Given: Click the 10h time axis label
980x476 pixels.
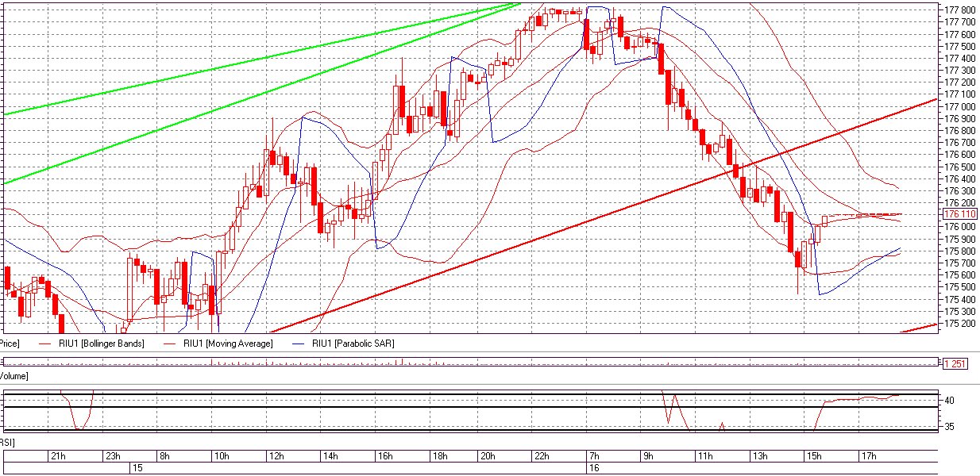Looking at the screenshot, I should click(221, 456).
